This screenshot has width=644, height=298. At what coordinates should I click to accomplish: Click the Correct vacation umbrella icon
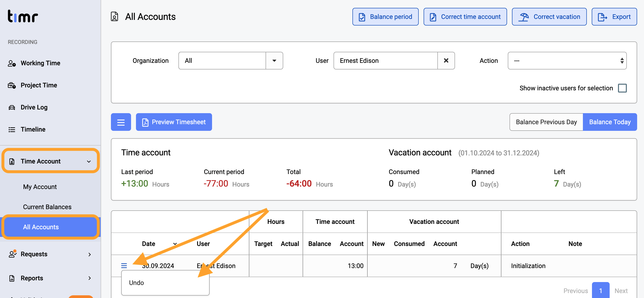point(523,17)
